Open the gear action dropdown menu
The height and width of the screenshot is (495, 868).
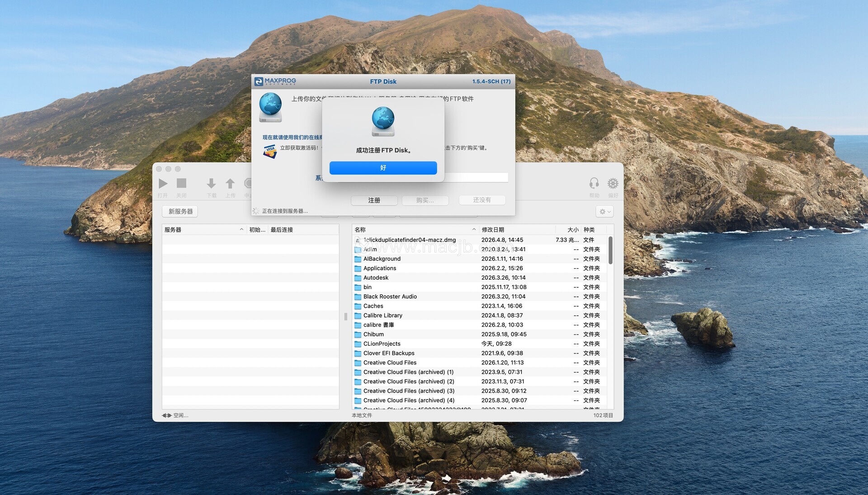click(604, 212)
